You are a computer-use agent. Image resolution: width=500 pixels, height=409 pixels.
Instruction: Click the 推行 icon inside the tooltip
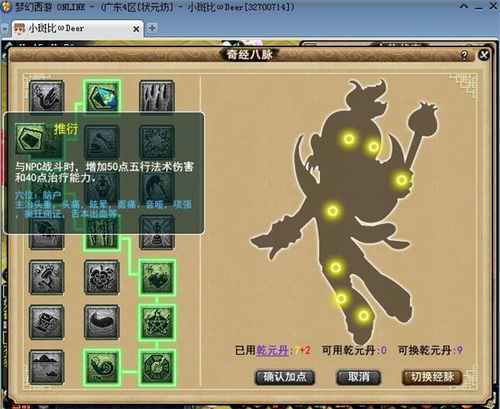click(x=30, y=138)
